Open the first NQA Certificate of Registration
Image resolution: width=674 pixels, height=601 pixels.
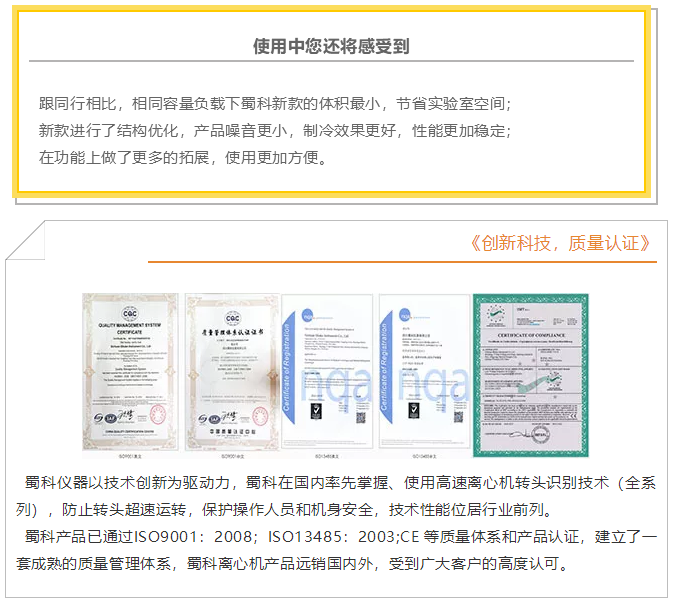(x=327, y=372)
